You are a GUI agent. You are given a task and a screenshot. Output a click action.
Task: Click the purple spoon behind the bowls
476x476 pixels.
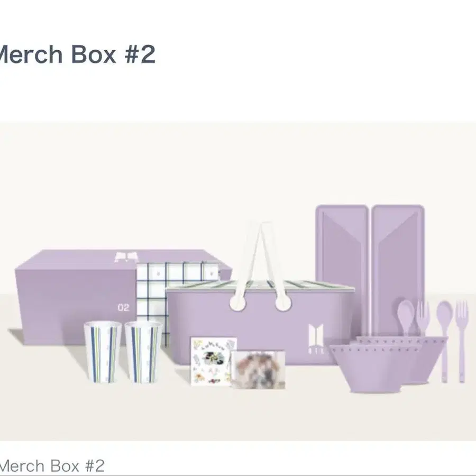pyautogui.click(x=406, y=317)
